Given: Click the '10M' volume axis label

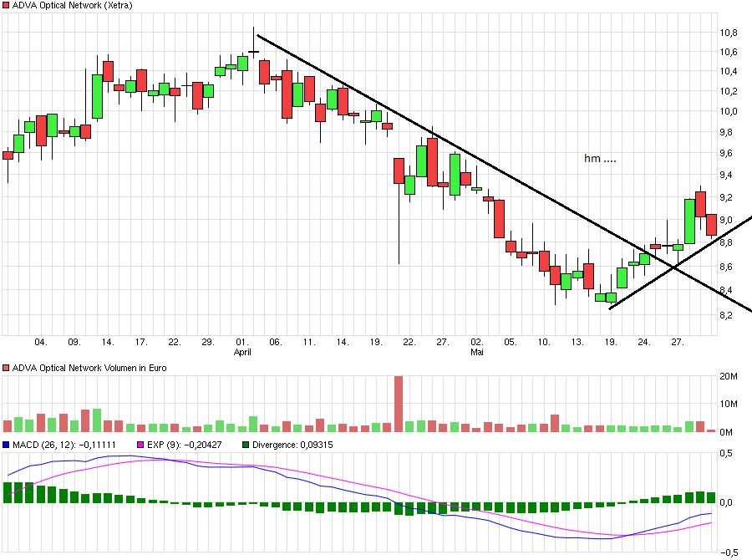Looking at the screenshot, I should tap(729, 404).
